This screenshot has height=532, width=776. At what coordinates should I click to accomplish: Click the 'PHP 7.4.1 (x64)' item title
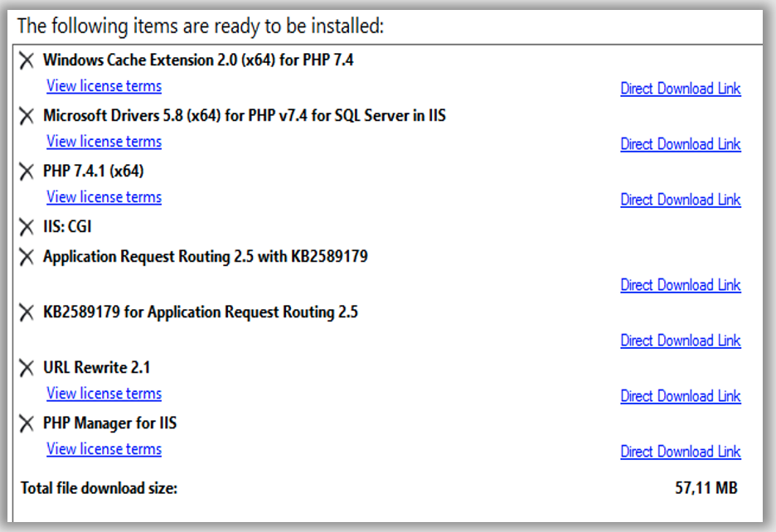(x=93, y=172)
